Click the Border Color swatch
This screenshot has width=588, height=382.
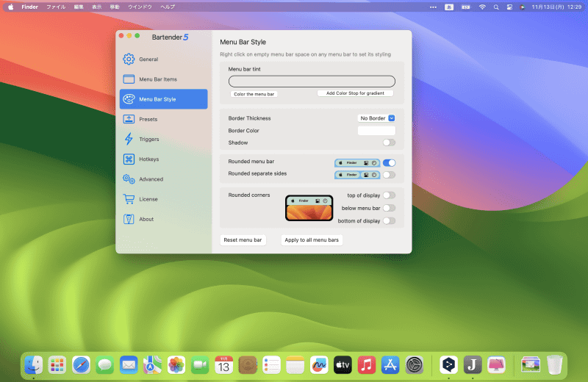[376, 131]
